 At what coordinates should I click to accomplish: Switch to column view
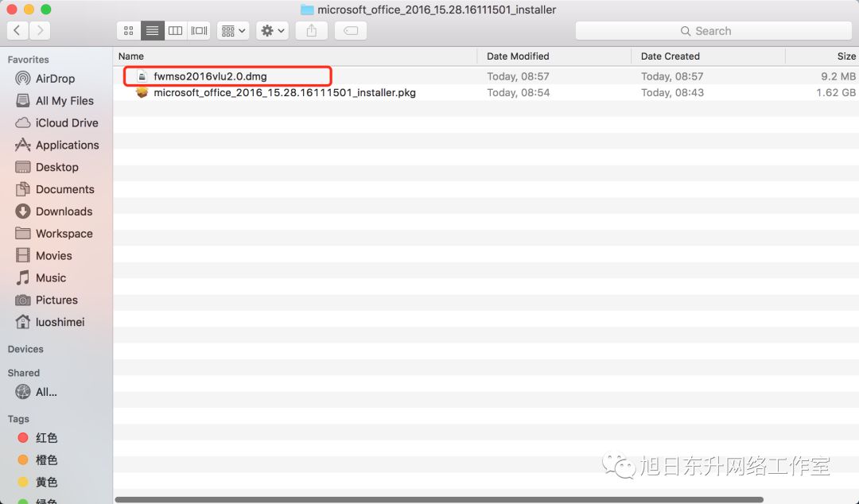point(175,31)
